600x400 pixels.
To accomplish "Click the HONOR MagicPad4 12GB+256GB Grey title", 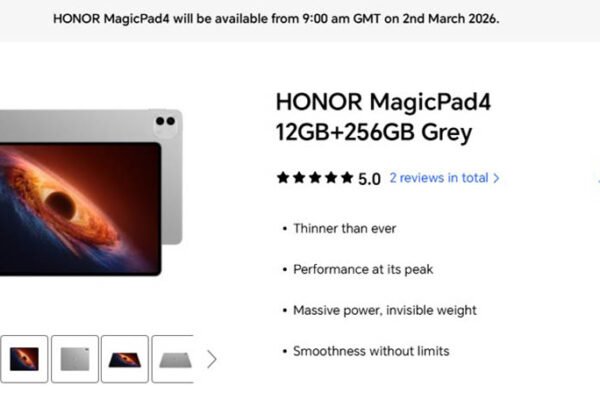I will click(383, 117).
